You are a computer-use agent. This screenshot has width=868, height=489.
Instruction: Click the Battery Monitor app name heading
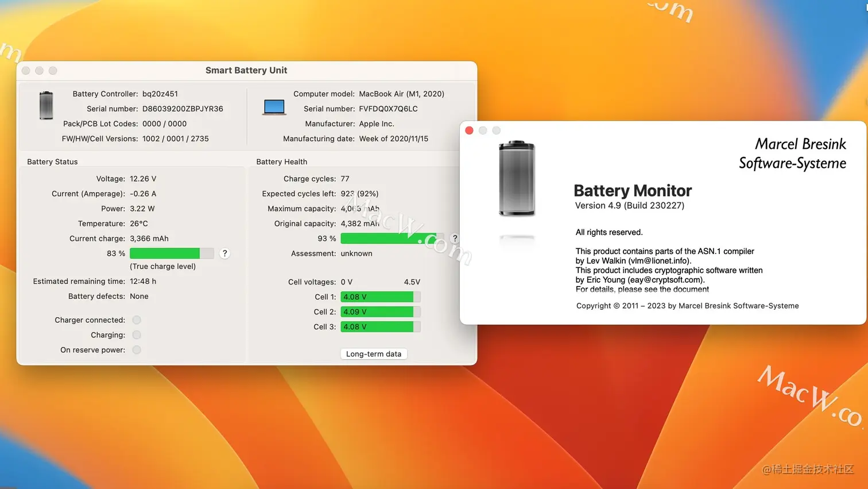(633, 190)
